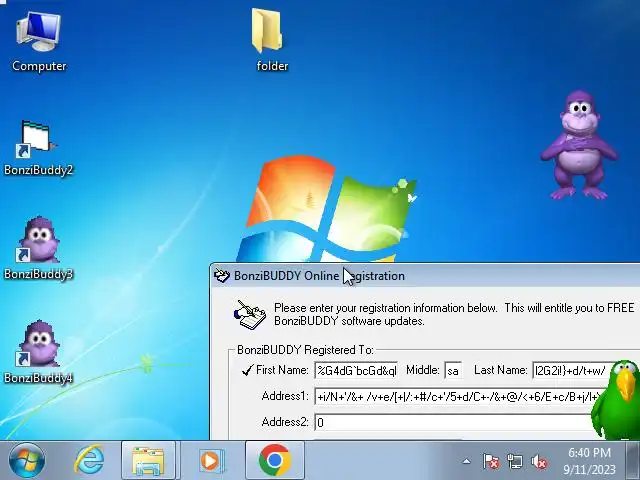This screenshot has width=640, height=480.
Task: Click the purple Bonzi gorilla character
Action: [x=579, y=145]
